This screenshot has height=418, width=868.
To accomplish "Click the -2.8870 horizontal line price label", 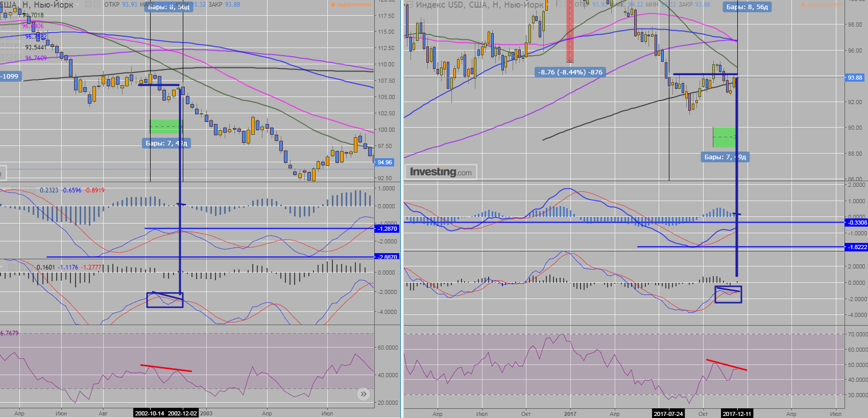I will point(387,257).
